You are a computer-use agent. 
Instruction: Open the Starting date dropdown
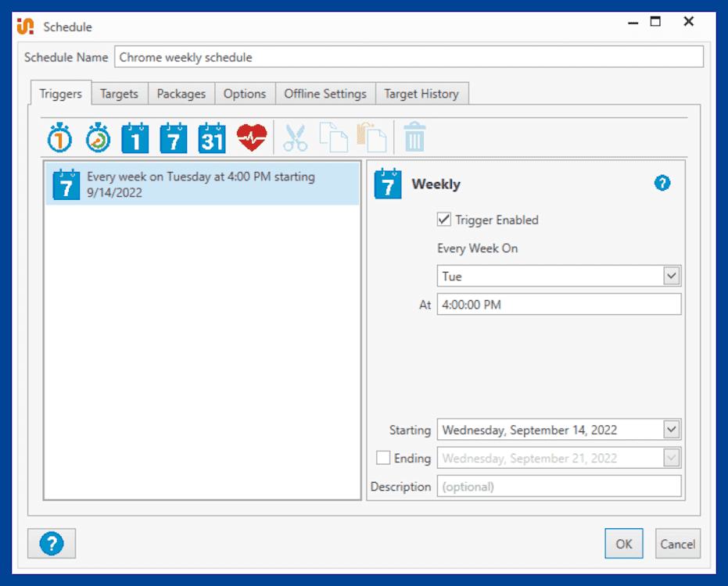[671, 429]
